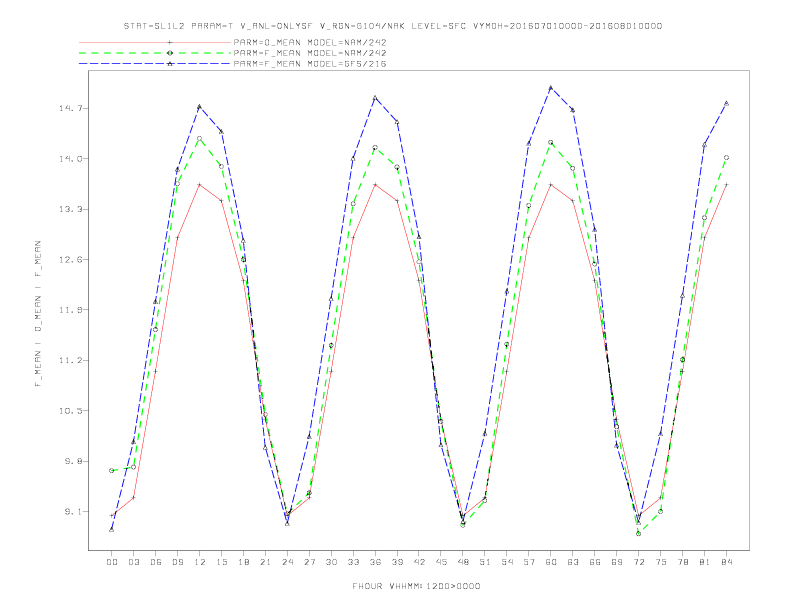Click x-axis tick label 84
The width and height of the screenshot is (792, 612).
[726, 562]
